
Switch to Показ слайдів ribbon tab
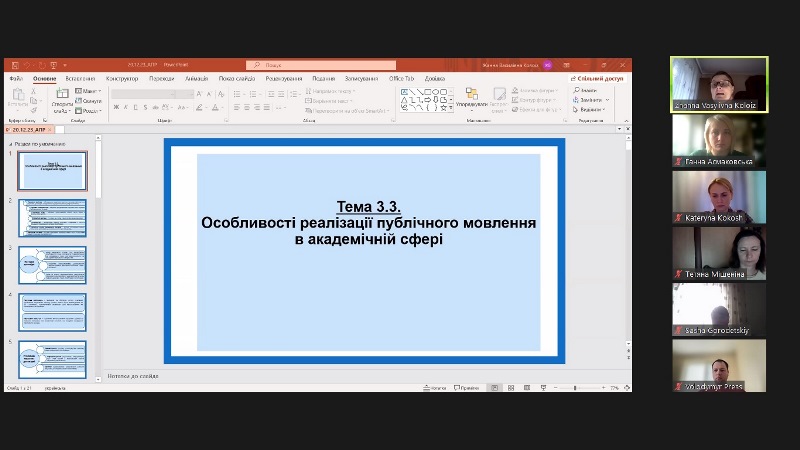coord(237,79)
